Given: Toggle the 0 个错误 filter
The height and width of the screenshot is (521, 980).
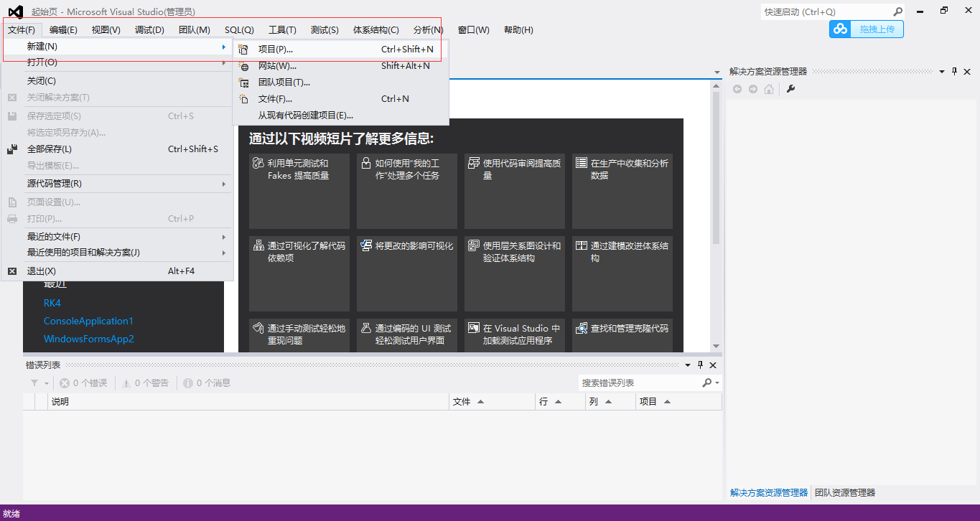Looking at the screenshot, I should (81, 382).
